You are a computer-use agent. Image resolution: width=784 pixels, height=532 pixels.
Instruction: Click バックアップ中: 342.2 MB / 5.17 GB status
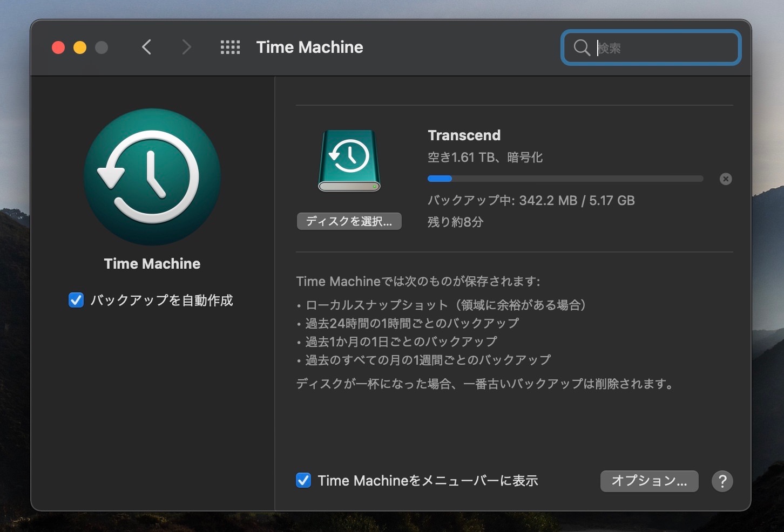531,201
